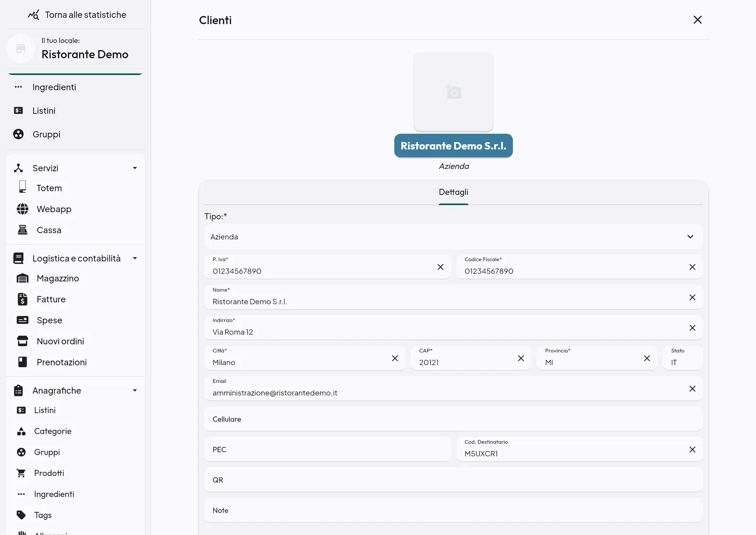Image resolution: width=756 pixels, height=535 pixels.
Task: Go back via Torna alle statistiche
Action: tap(77, 15)
